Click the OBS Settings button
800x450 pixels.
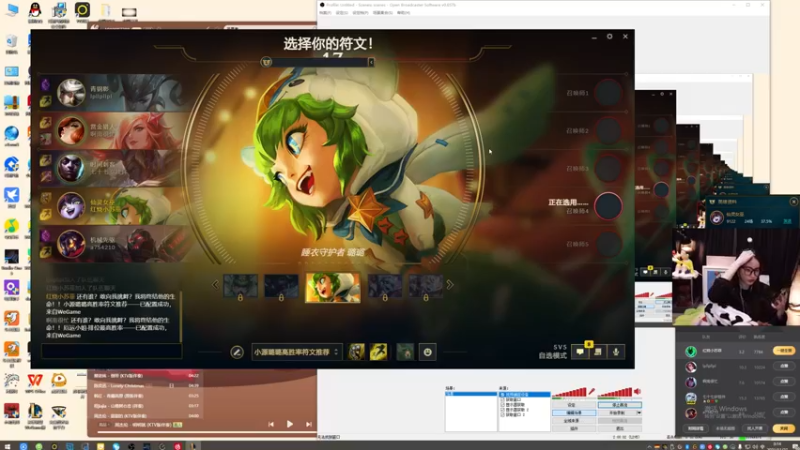[x=573, y=405]
